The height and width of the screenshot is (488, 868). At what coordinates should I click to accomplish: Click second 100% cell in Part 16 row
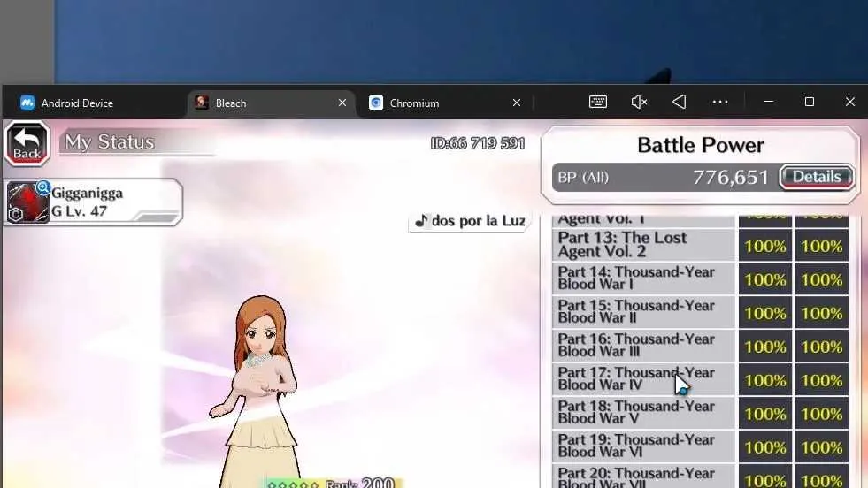(822, 347)
